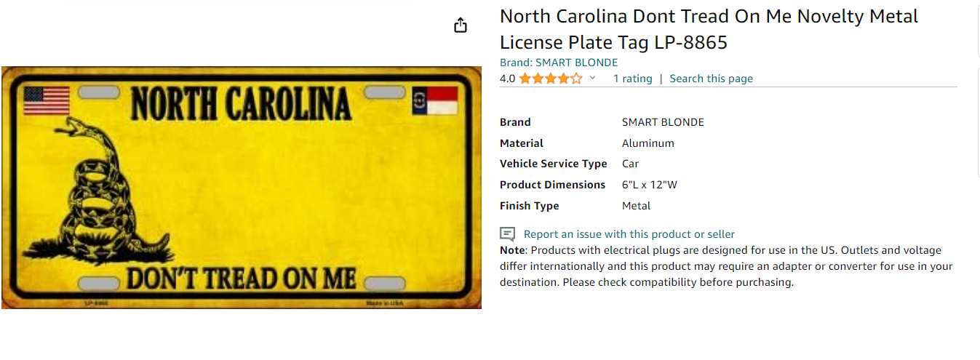Click the 'DON'T TREAD ON ME' text on the plate
The height and width of the screenshot is (360, 980).
(x=241, y=279)
